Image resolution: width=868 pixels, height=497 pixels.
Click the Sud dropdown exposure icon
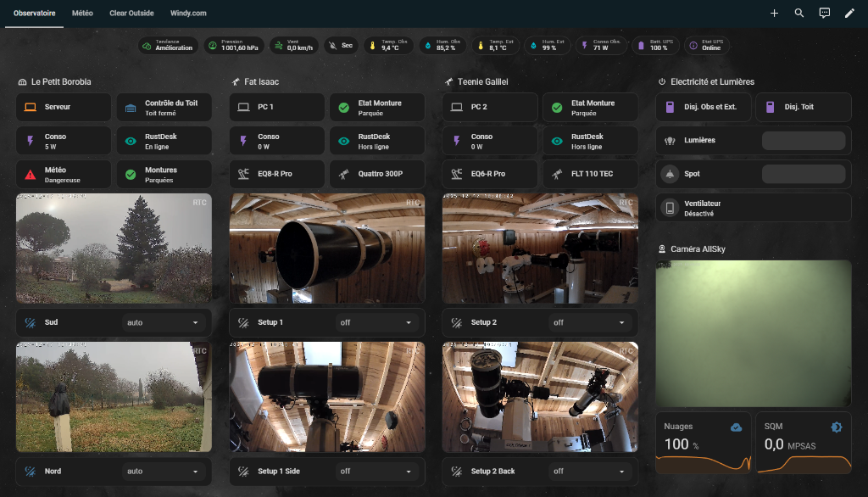coord(31,322)
